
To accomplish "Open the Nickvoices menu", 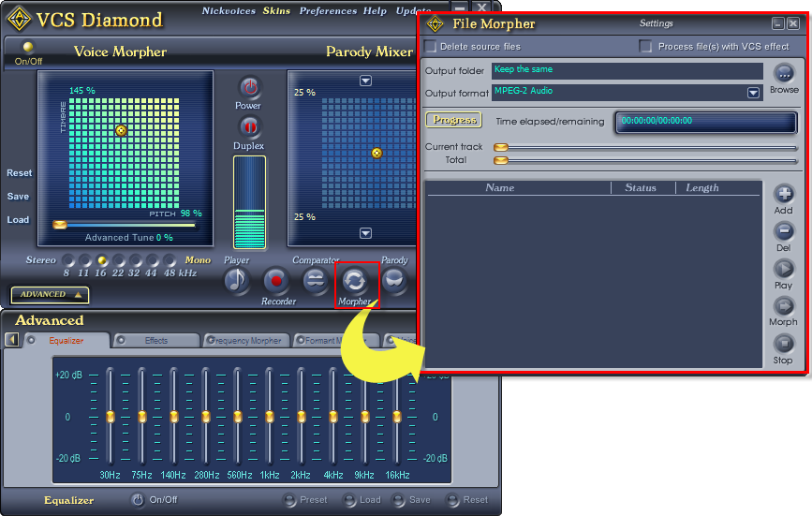I will 229,11.
